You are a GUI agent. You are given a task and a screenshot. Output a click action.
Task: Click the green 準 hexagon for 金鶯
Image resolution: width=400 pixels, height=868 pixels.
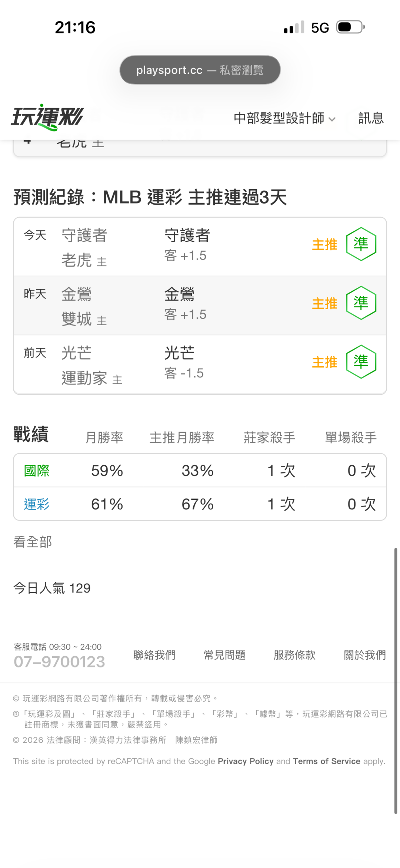point(361,303)
